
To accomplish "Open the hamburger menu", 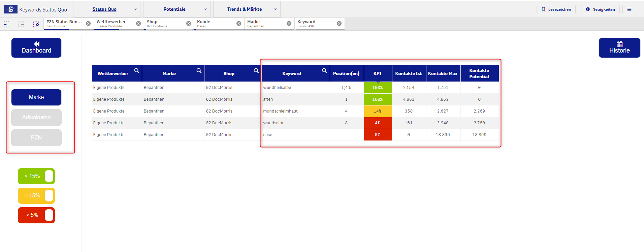I will (x=629, y=9).
